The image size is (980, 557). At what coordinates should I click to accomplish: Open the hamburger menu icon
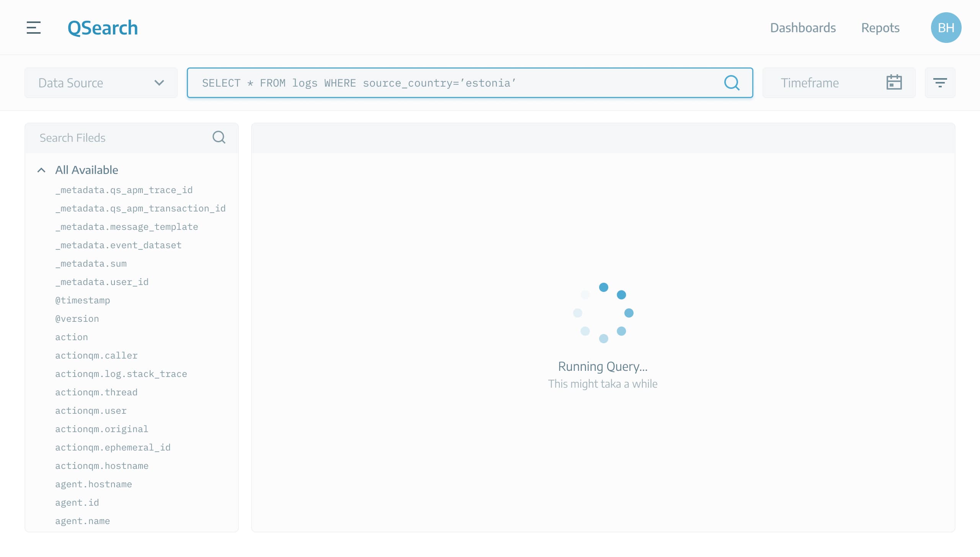(34, 28)
